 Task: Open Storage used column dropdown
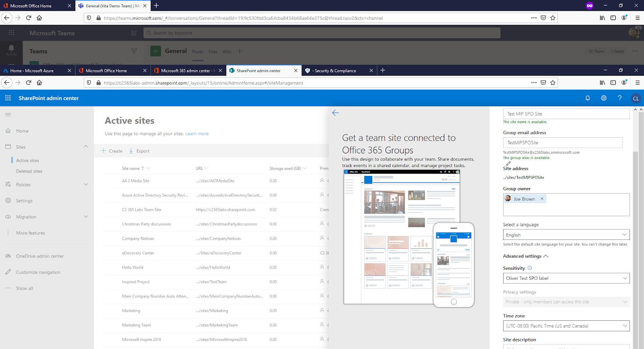[305, 168]
